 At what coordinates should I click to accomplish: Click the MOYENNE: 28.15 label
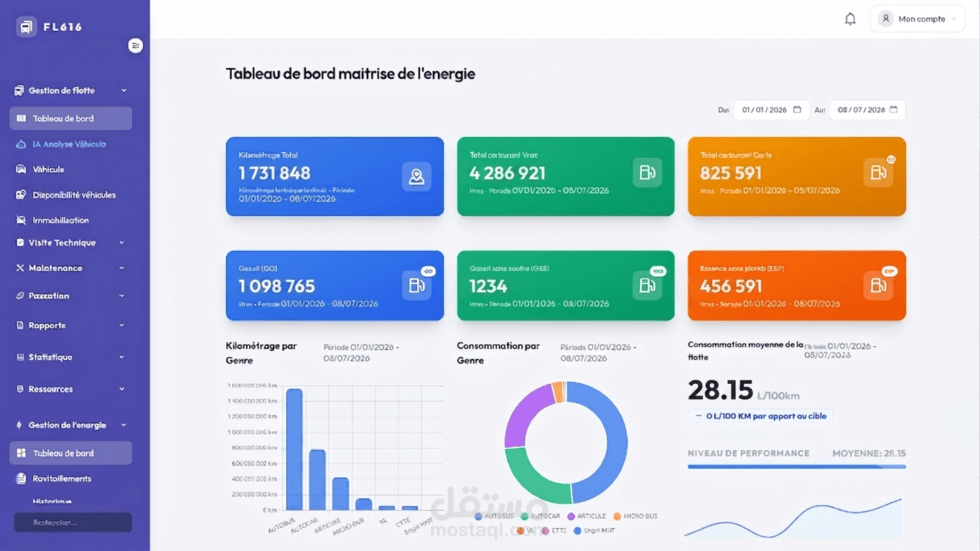pos(869,453)
